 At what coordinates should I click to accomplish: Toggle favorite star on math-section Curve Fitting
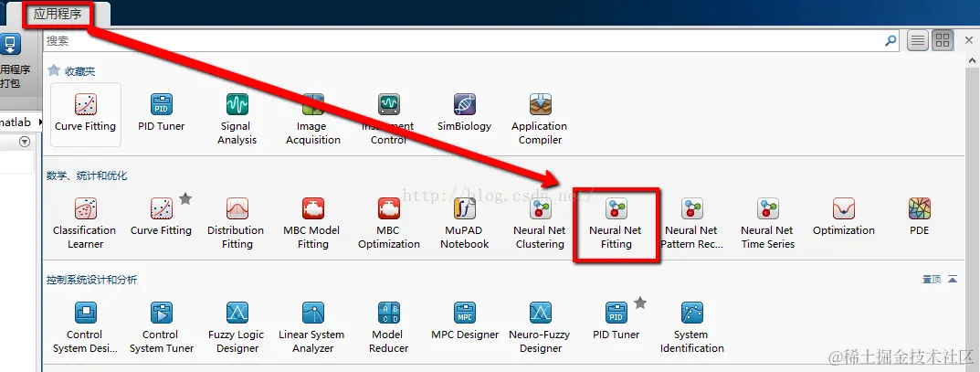click(185, 199)
